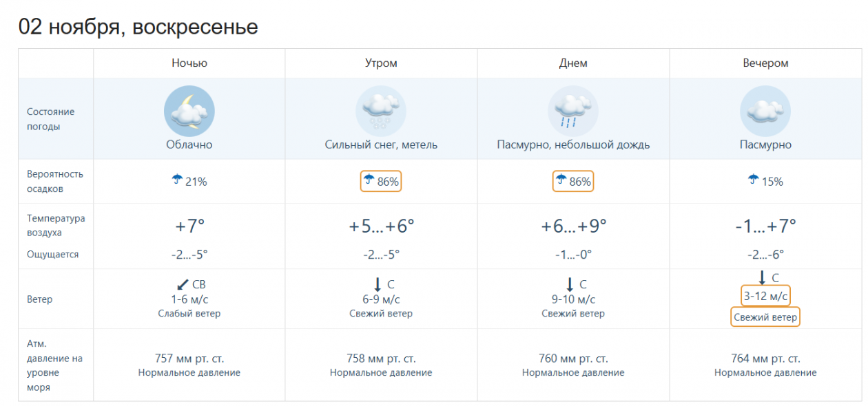Click the northeast wind arrow under Ночью

coord(182,284)
